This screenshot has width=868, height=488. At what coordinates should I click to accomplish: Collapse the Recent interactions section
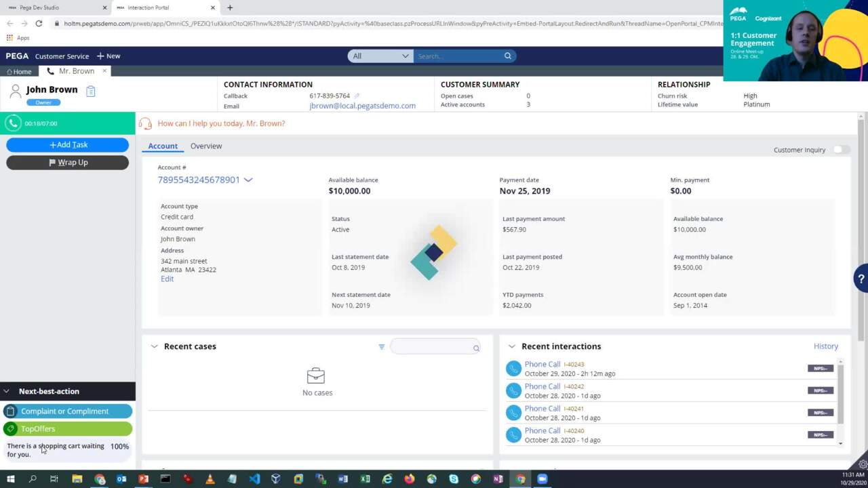click(x=511, y=346)
